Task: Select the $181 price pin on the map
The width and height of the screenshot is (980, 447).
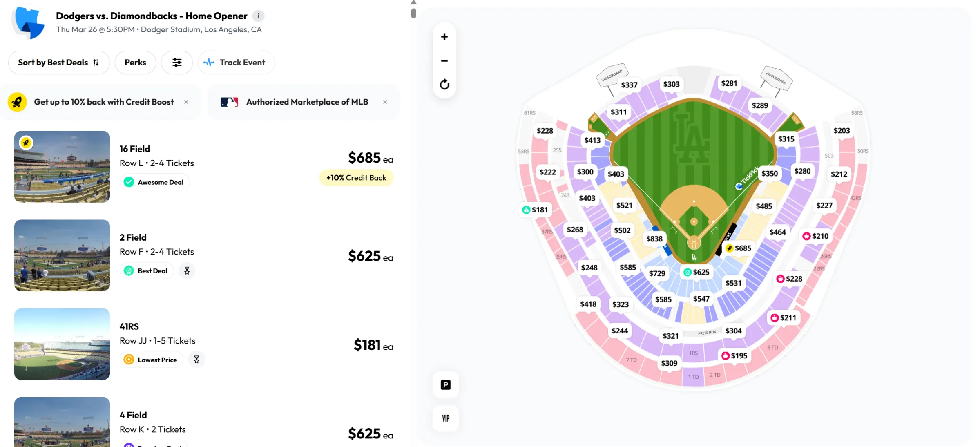Action: click(536, 209)
